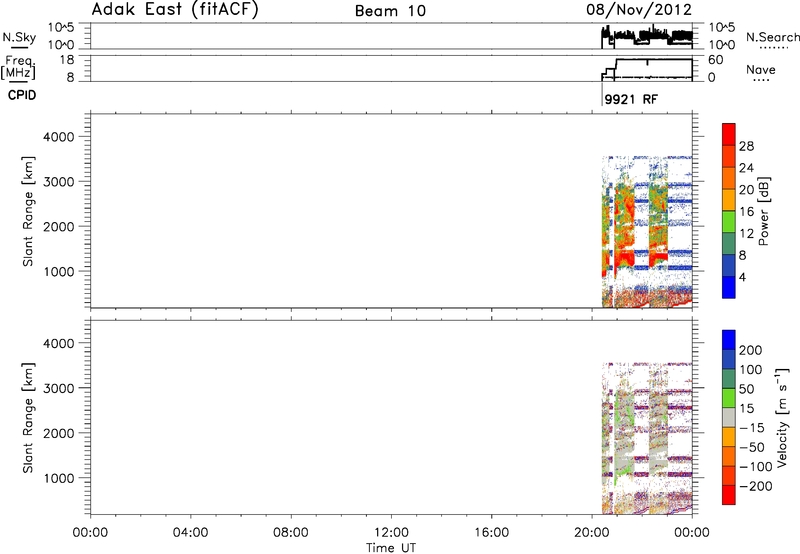Click the '1000' tick of the velocity panel
The image size is (800, 554).
pos(59,478)
